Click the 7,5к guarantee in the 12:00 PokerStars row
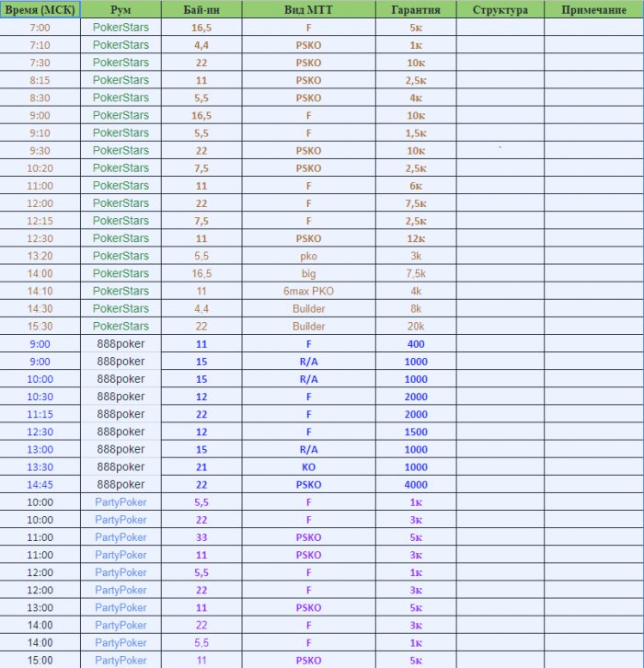 (x=416, y=203)
